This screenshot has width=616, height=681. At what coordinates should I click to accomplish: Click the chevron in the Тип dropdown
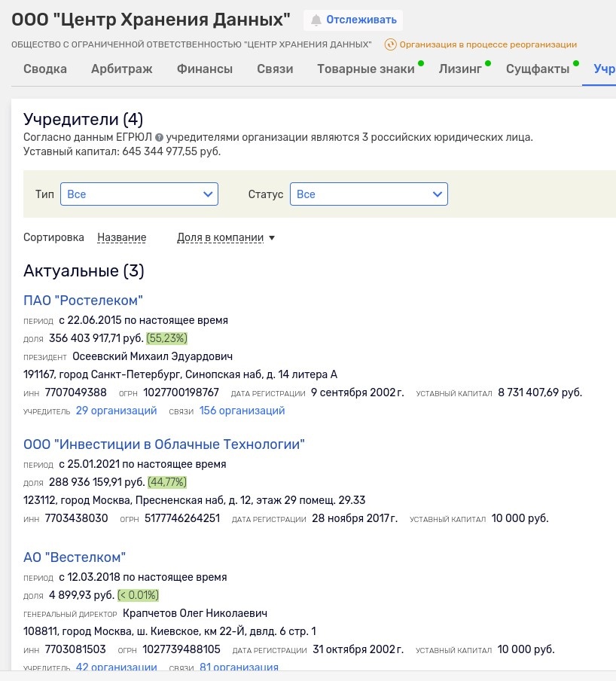click(x=208, y=194)
